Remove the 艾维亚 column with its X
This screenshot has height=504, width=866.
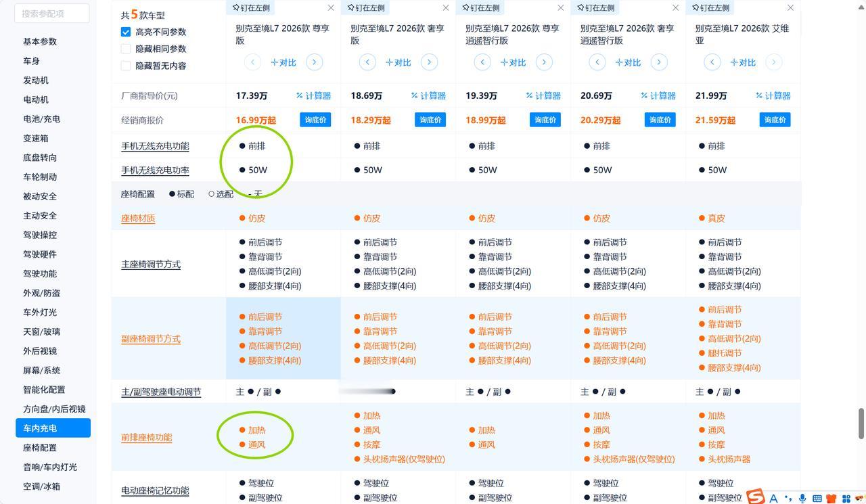pyautogui.click(x=790, y=7)
